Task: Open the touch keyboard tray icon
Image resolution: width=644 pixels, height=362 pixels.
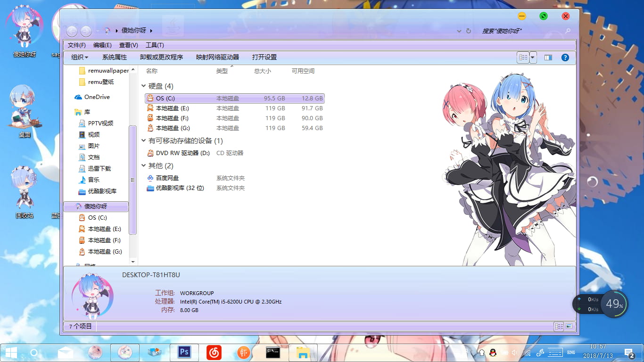Action: tap(555, 352)
